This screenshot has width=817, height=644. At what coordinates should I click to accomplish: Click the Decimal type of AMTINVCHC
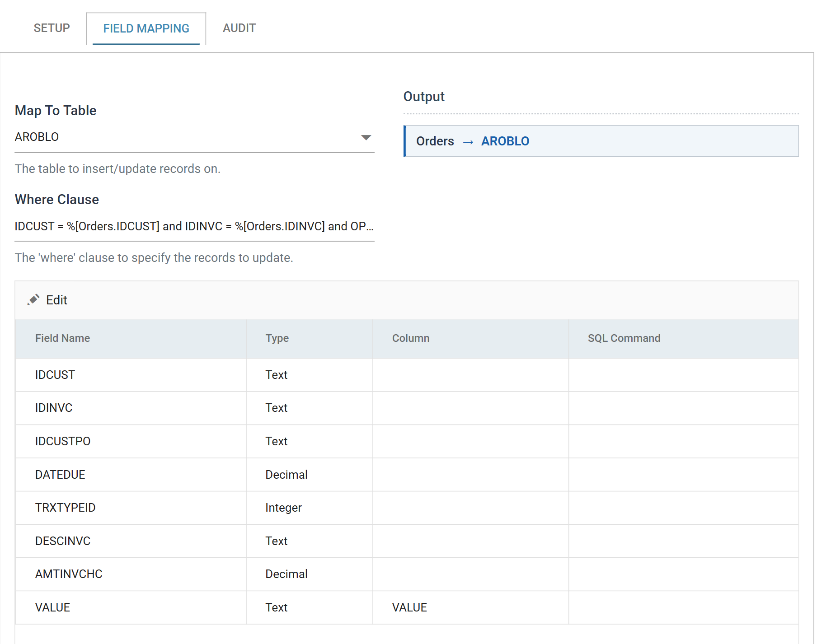click(286, 574)
